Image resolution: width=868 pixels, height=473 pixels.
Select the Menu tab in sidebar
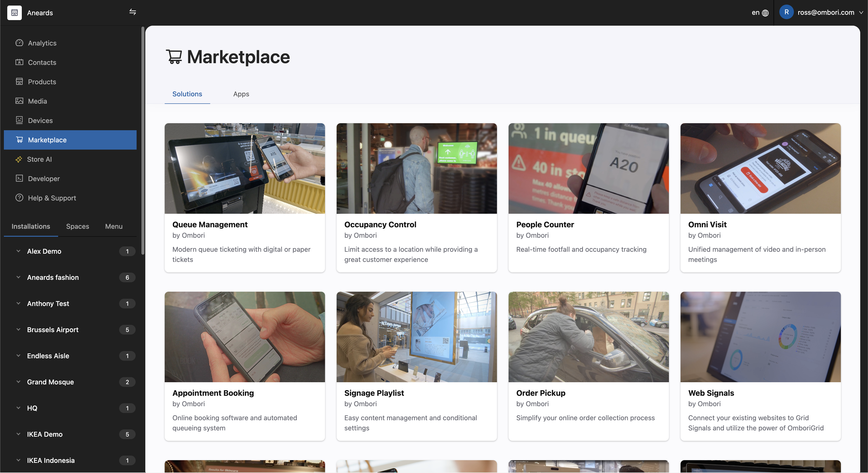(113, 226)
